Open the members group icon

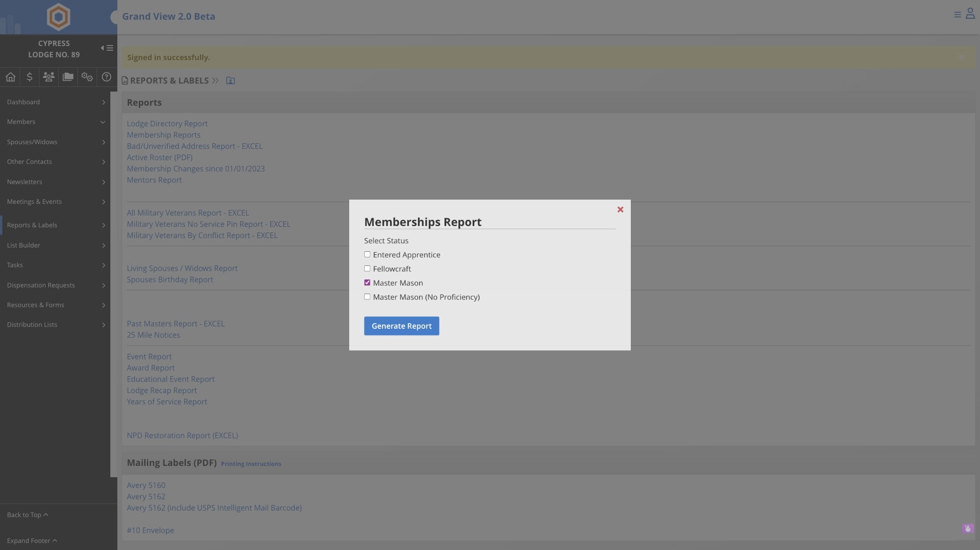(48, 77)
